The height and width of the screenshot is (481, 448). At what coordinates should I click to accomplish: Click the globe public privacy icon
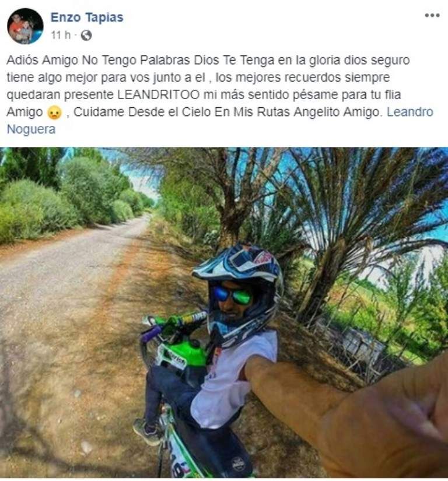point(86,36)
